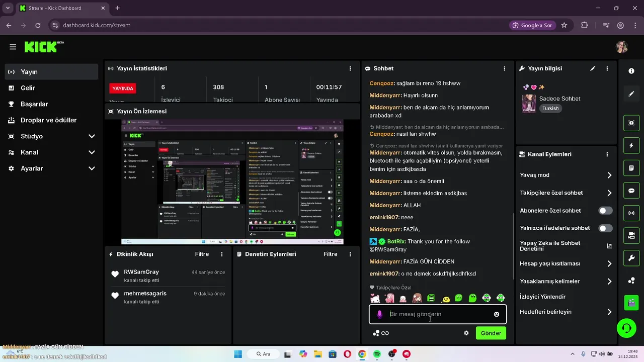Click the purple microphone icon in chat input
This screenshot has width=644, height=362.
379,314
